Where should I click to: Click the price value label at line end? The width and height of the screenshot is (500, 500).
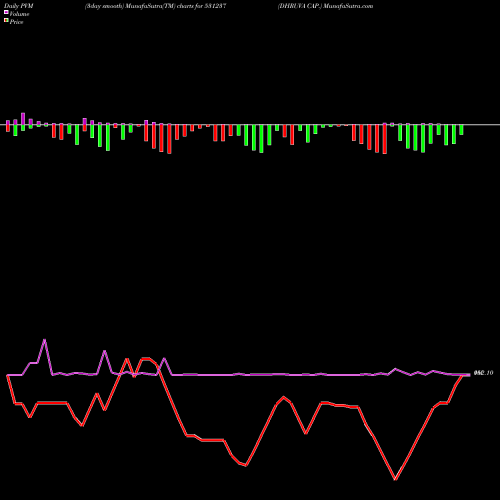click(x=483, y=373)
